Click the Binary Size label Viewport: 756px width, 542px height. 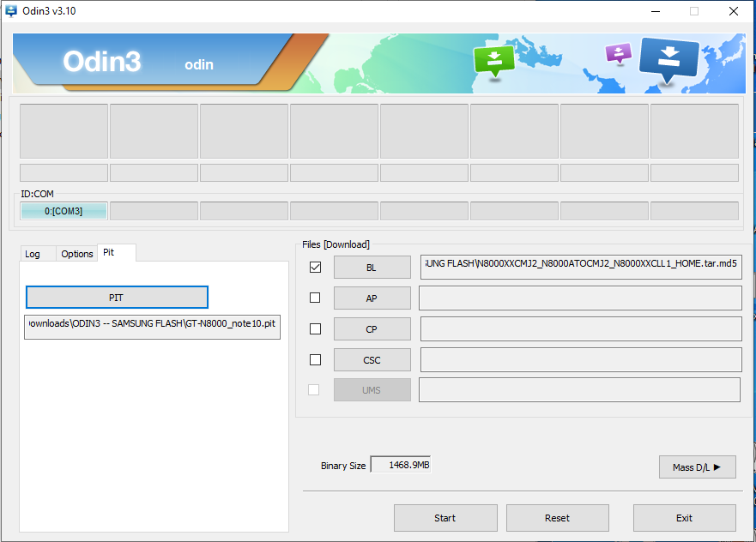[x=343, y=466]
